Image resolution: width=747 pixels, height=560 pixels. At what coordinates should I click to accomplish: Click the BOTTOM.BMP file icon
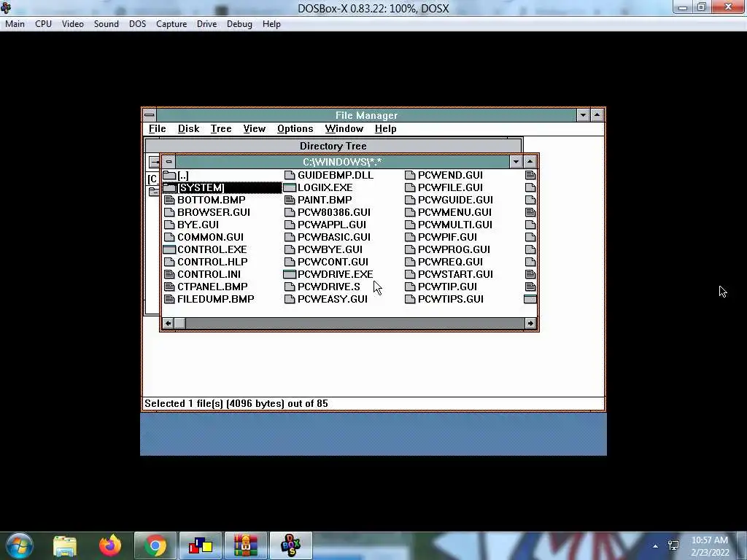pos(169,200)
